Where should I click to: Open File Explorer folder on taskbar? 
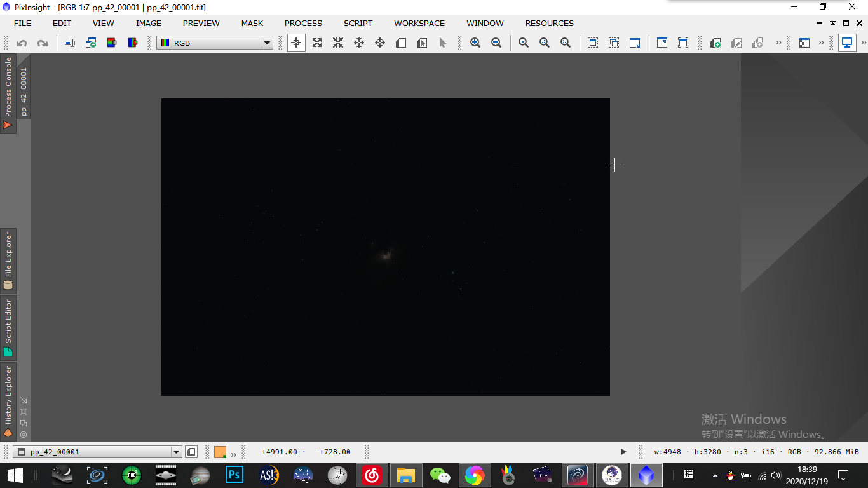[405, 475]
